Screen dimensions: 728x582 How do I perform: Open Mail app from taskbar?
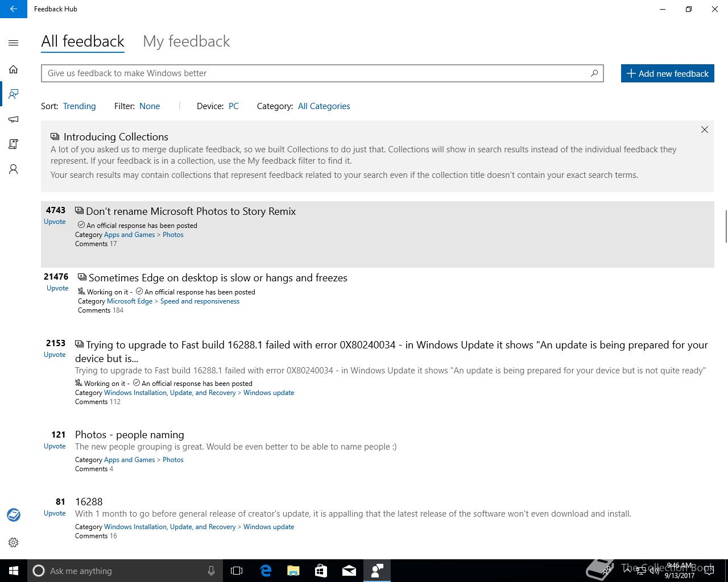pos(349,571)
